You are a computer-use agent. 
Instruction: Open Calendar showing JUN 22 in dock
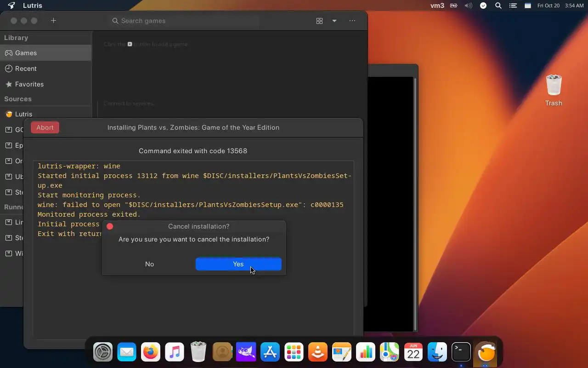coord(413,353)
